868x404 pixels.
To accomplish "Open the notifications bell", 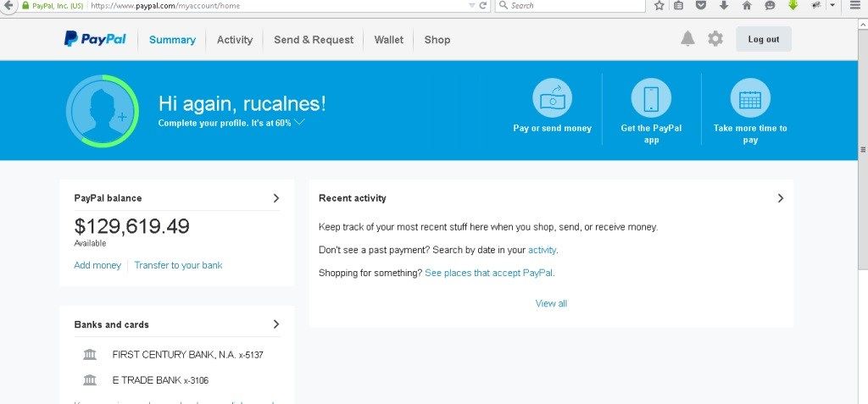I will point(687,39).
